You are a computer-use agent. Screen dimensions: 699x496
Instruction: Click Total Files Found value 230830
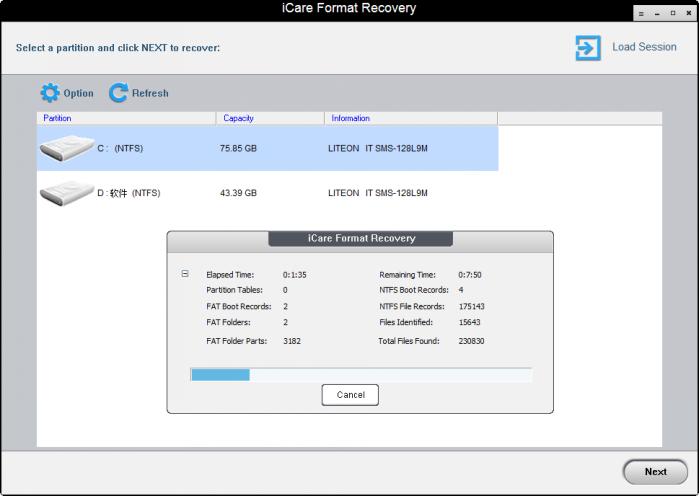point(471,341)
